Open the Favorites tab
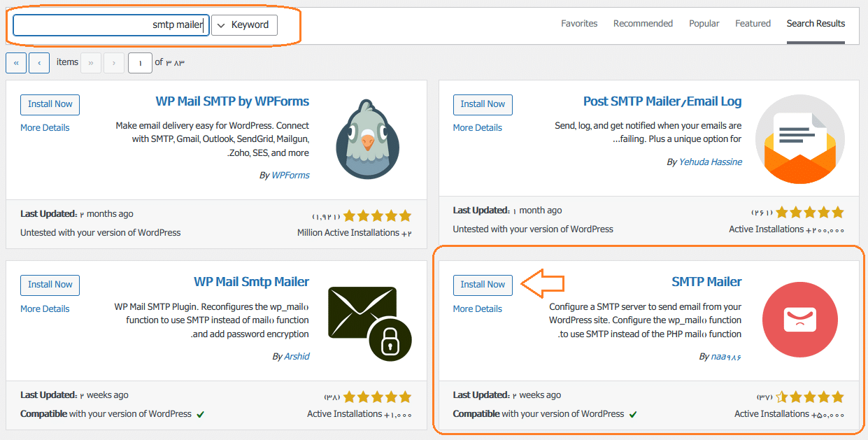This screenshot has width=868, height=440. (x=579, y=23)
